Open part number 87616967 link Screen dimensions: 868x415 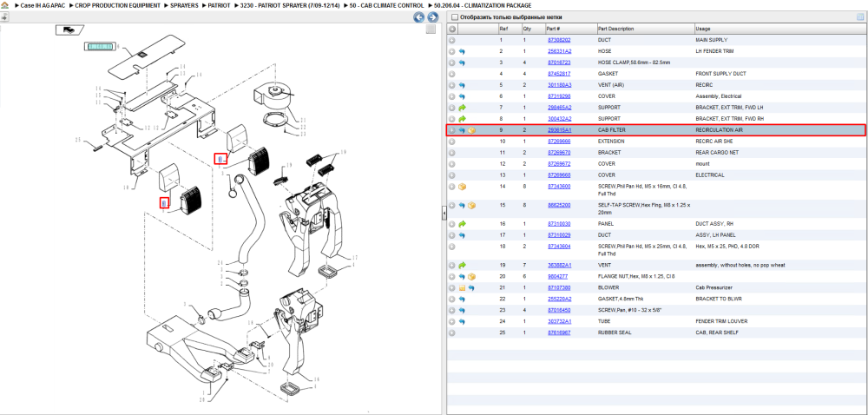pyautogui.click(x=559, y=333)
